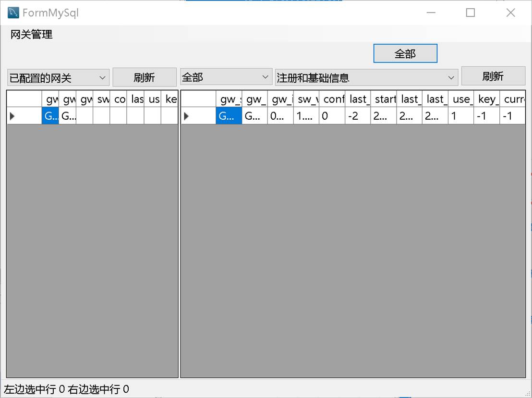532x398 pixels.
Task: Click the right 刷新 button after 注册和基础信息
Action: (x=493, y=76)
